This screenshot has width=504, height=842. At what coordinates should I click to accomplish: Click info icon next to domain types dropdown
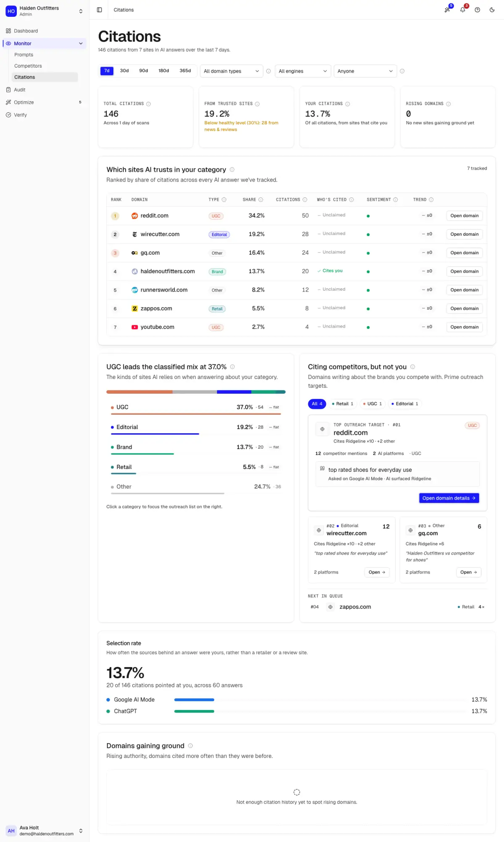tap(268, 71)
